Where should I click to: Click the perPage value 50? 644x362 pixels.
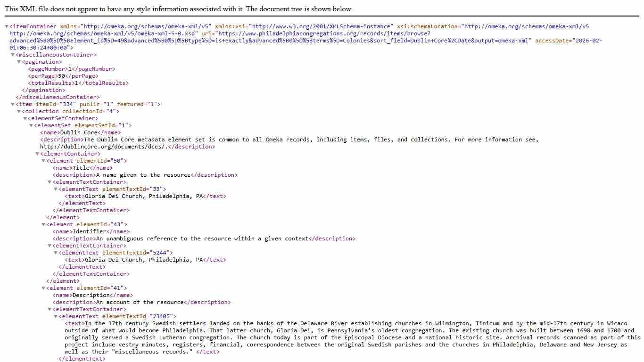[x=61, y=76]
